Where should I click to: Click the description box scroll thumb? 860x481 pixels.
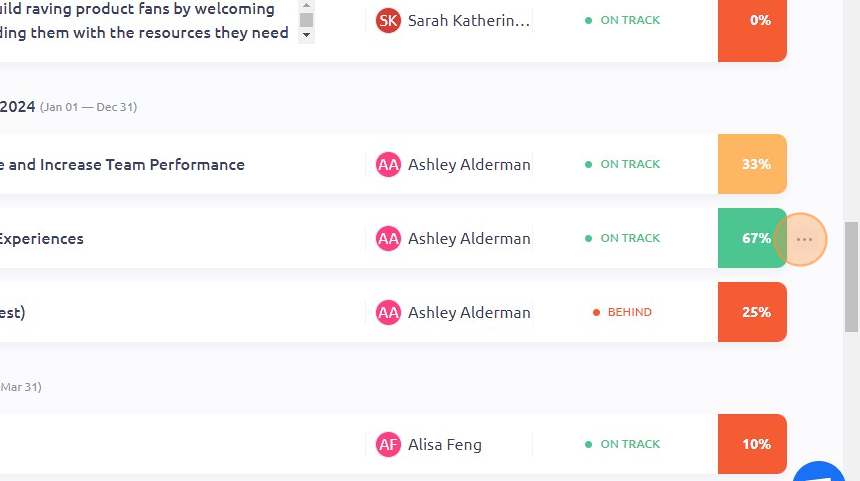(x=307, y=20)
